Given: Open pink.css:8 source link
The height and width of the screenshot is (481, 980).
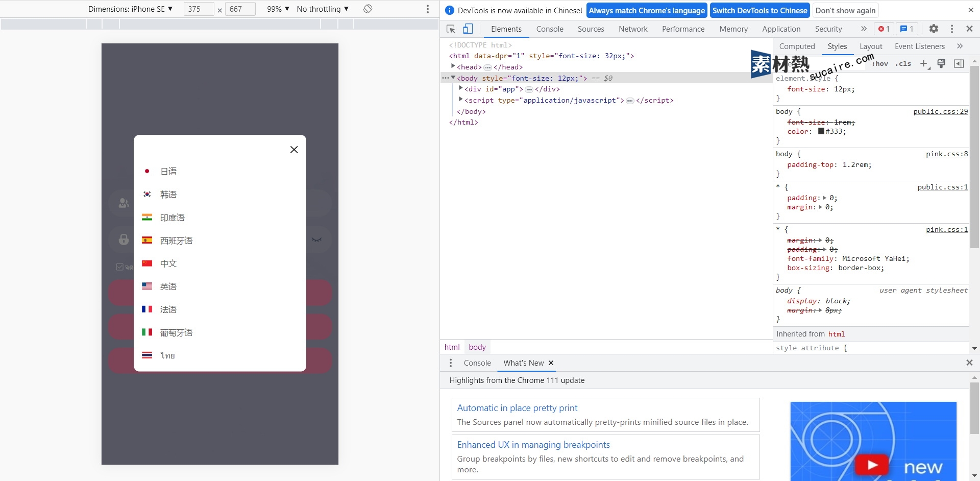Looking at the screenshot, I should (x=947, y=154).
